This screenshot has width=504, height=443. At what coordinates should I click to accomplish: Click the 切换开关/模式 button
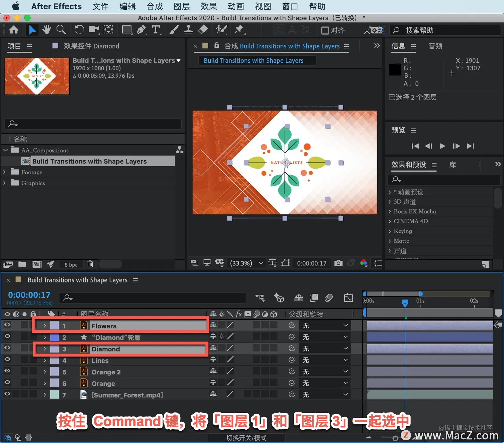[246, 438]
